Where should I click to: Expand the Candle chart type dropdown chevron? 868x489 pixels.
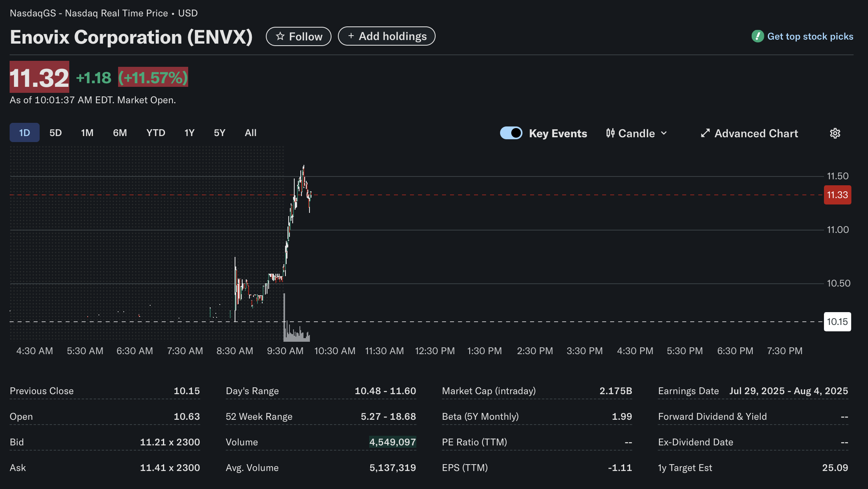[x=664, y=133]
